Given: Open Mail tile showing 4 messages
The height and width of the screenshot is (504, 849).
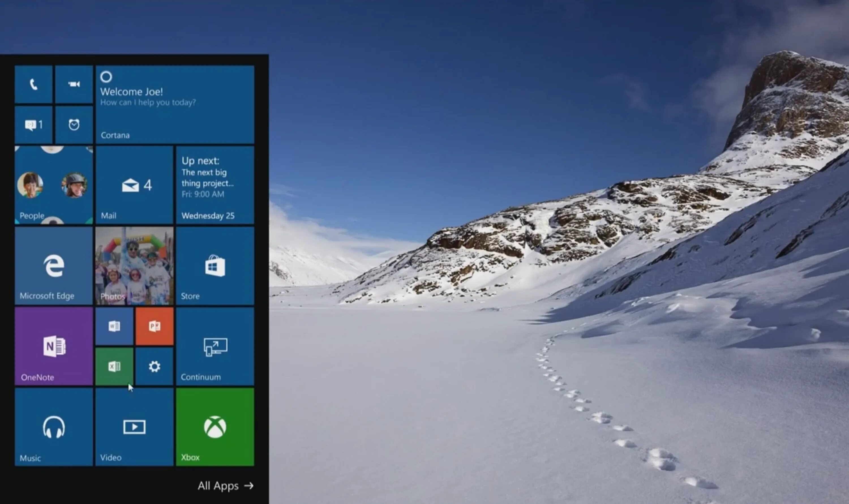Looking at the screenshot, I should point(134,185).
